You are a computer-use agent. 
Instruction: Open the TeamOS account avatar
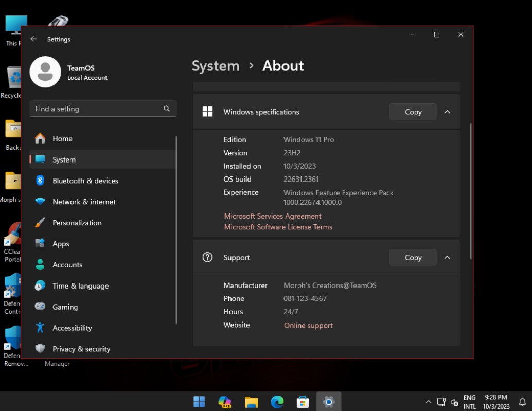tap(45, 72)
